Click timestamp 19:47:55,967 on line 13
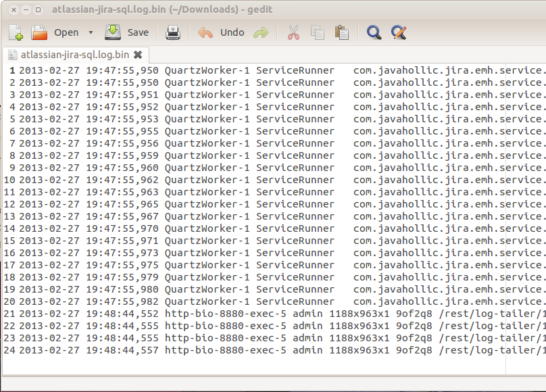Image resolution: width=546 pixels, height=392 pixels. [122, 216]
